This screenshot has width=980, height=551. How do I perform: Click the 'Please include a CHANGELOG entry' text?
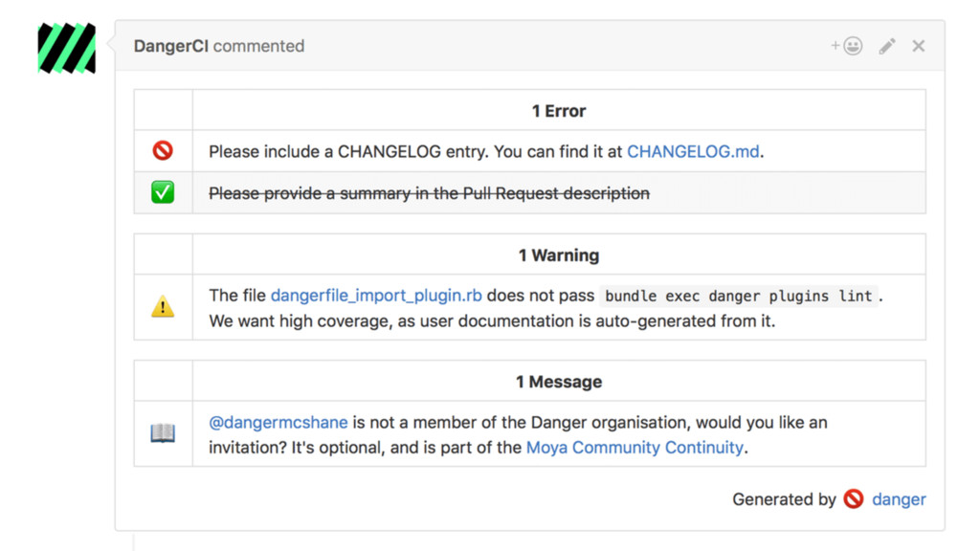348,152
